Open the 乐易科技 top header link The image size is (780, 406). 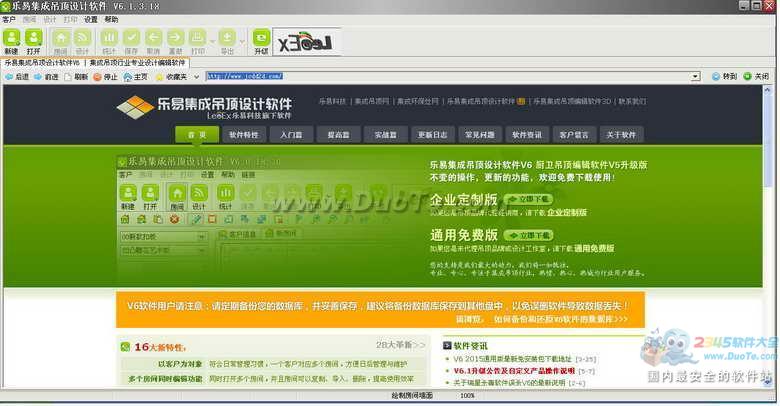332,101
